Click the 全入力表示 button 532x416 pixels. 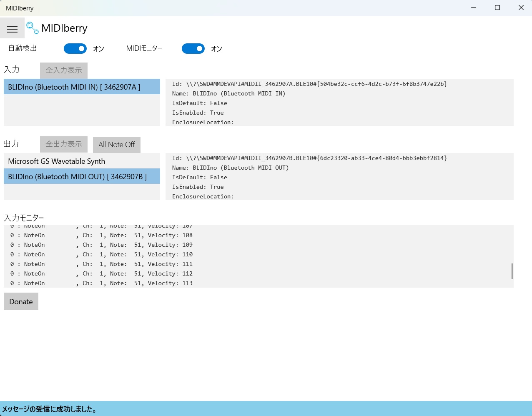coord(64,70)
